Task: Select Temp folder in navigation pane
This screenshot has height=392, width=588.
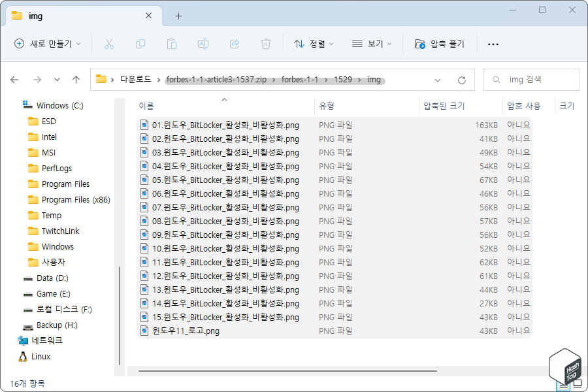Action: [x=44, y=216]
